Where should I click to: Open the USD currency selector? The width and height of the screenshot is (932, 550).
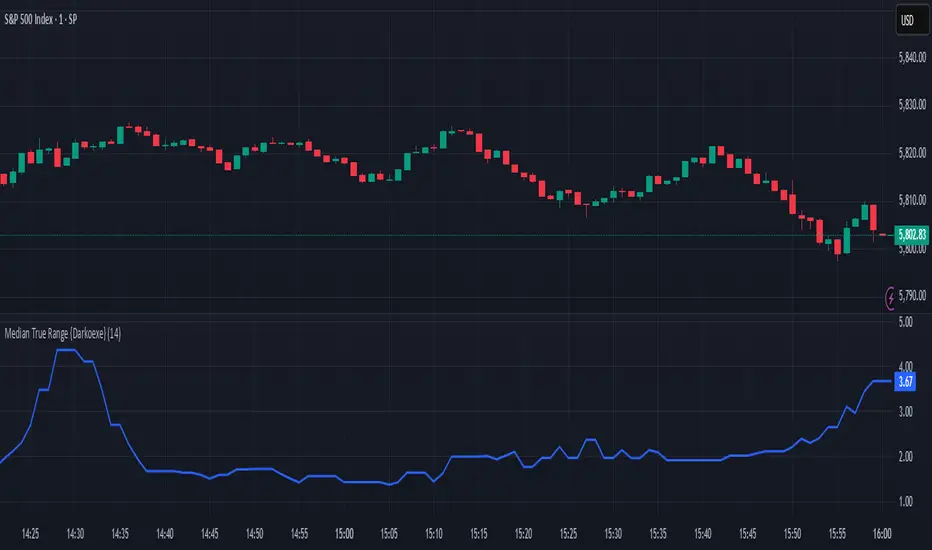pos(907,21)
